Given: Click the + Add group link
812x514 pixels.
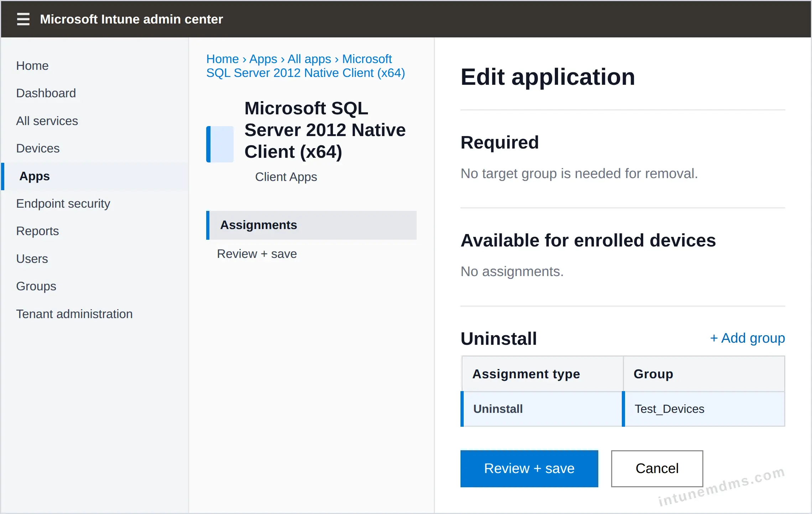Looking at the screenshot, I should (748, 338).
